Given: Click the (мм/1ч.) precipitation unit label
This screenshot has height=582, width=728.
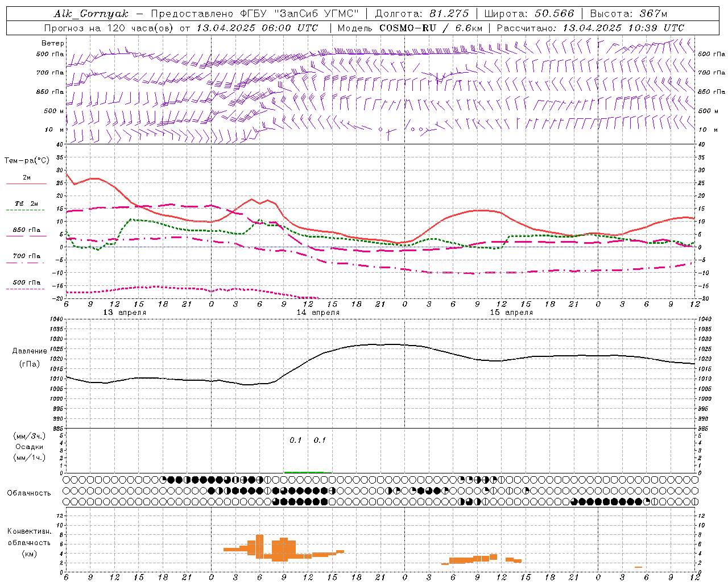Looking at the screenshot, I should [30, 458].
